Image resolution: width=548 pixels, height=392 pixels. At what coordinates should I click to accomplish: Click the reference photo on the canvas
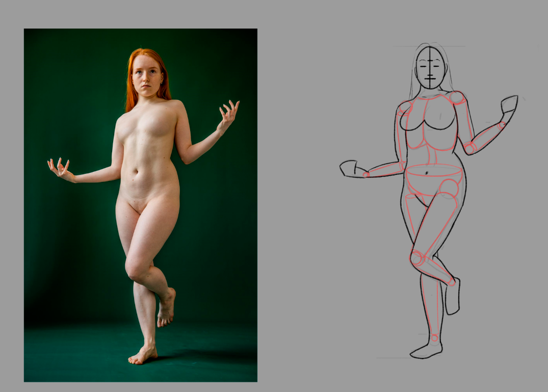pyautogui.click(x=140, y=204)
